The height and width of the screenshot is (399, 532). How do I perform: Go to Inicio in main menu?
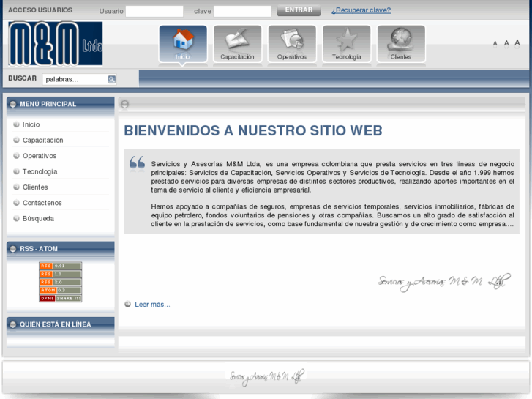(31, 124)
